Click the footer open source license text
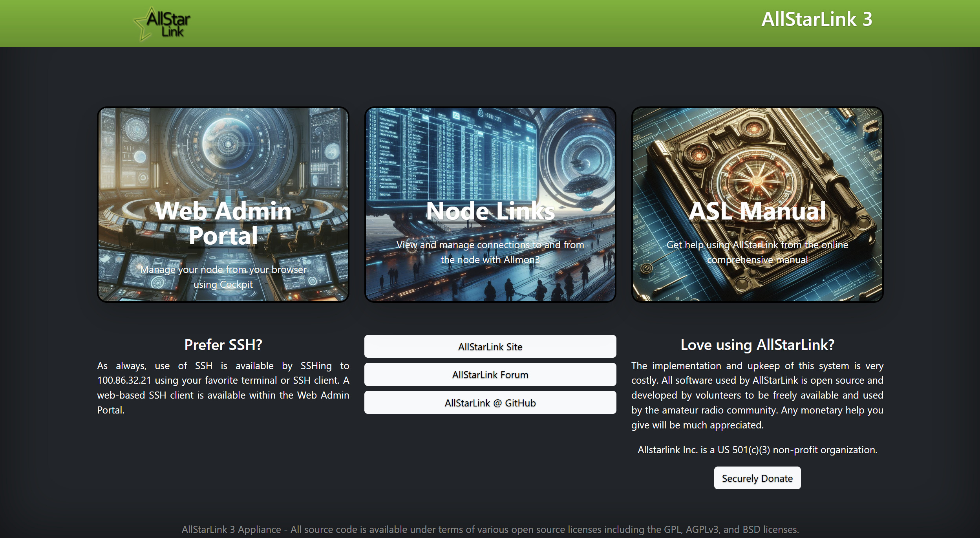Image resolution: width=980 pixels, height=538 pixels. coord(490,529)
